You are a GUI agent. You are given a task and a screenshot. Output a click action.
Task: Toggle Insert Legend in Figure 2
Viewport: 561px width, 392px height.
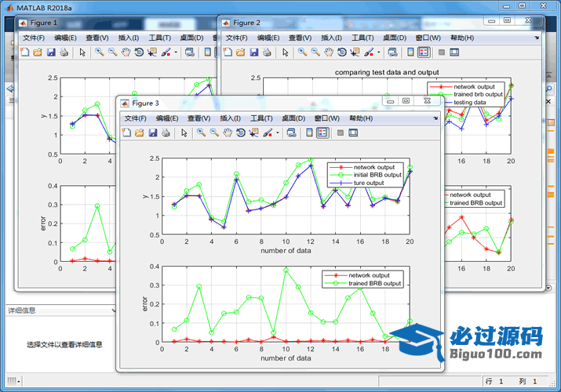424,53
